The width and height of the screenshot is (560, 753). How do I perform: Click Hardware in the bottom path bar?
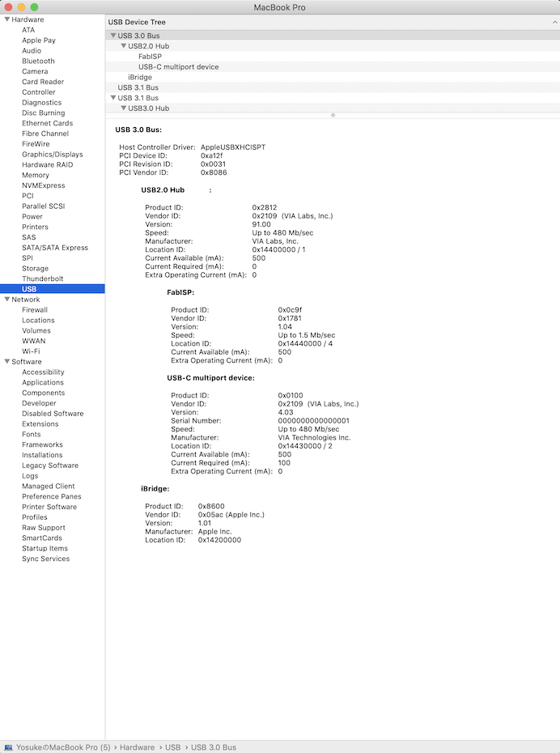138,747
